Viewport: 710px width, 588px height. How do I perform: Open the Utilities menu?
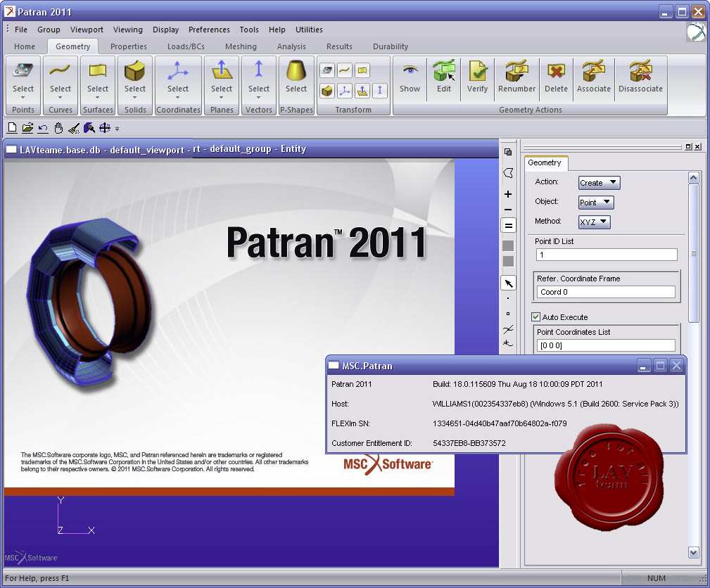[310, 30]
